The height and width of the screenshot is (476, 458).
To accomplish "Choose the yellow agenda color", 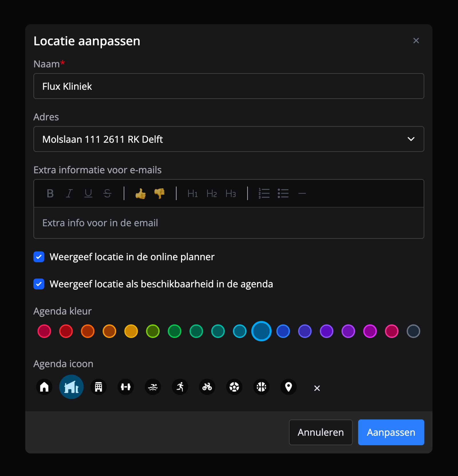I will [131, 331].
